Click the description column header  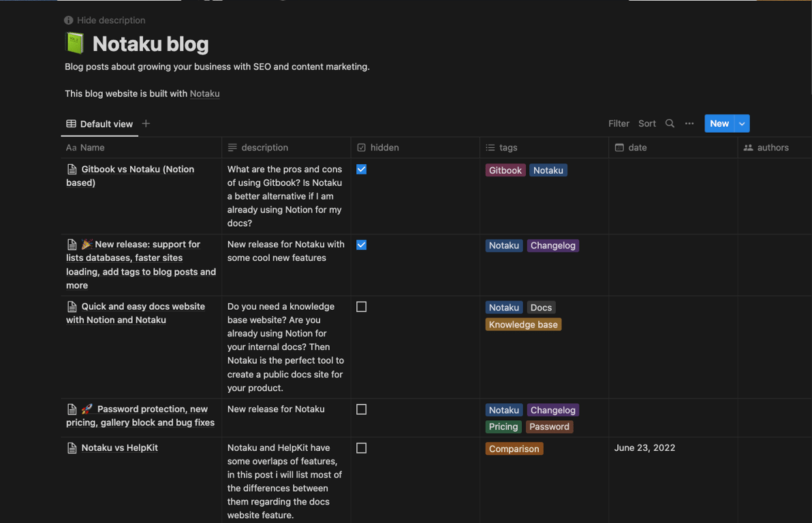click(286, 148)
